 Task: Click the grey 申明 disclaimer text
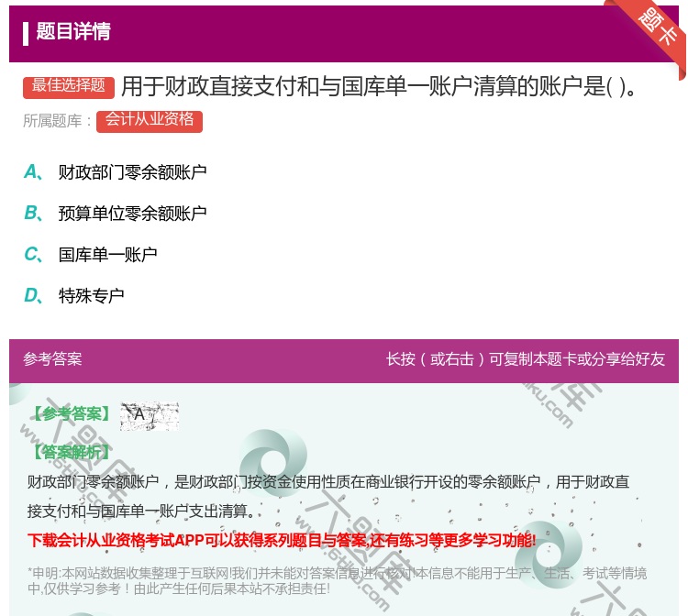[337, 581]
